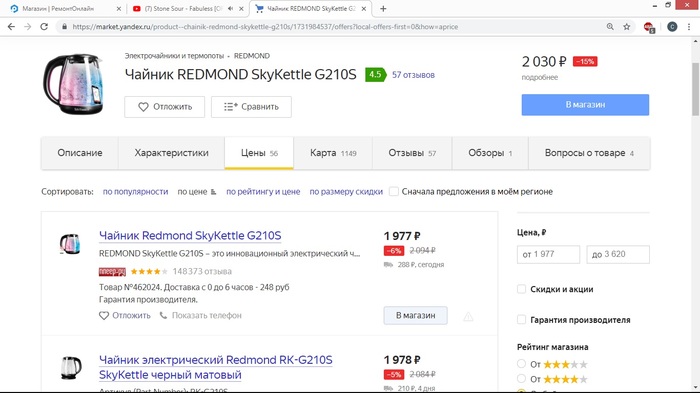Open 148373 отзыва shop reviews
Image resolution: width=700 pixels, height=393 pixels.
(x=202, y=272)
